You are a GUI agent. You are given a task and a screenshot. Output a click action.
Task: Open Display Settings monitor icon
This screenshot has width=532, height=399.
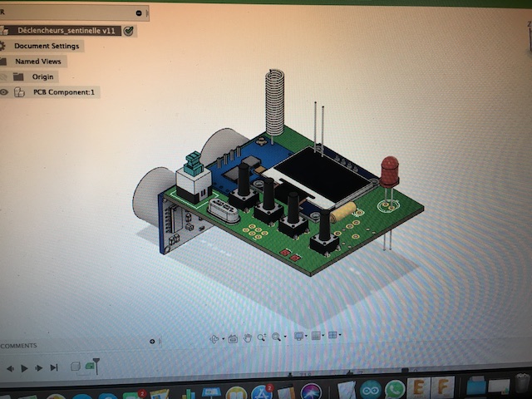pyautogui.click(x=298, y=337)
